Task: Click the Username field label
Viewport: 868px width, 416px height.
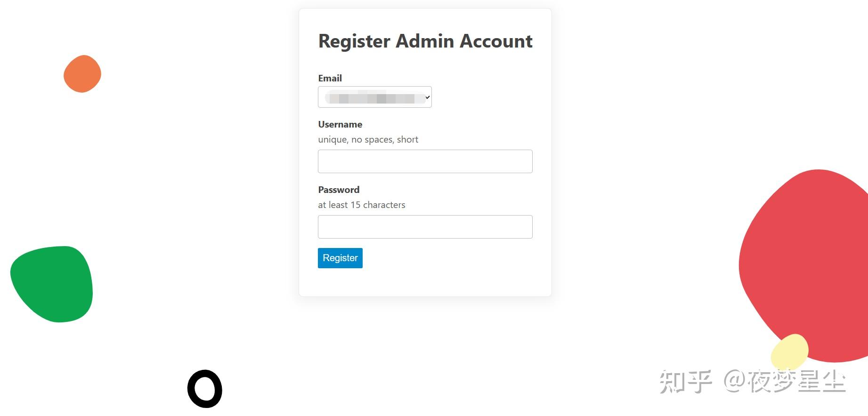Action: click(x=340, y=124)
